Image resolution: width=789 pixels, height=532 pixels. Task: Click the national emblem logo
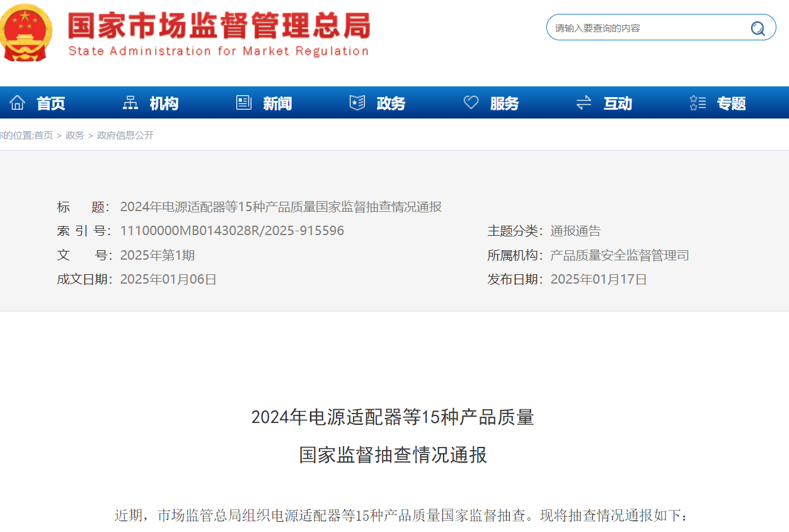pyautogui.click(x=26, y=32)
